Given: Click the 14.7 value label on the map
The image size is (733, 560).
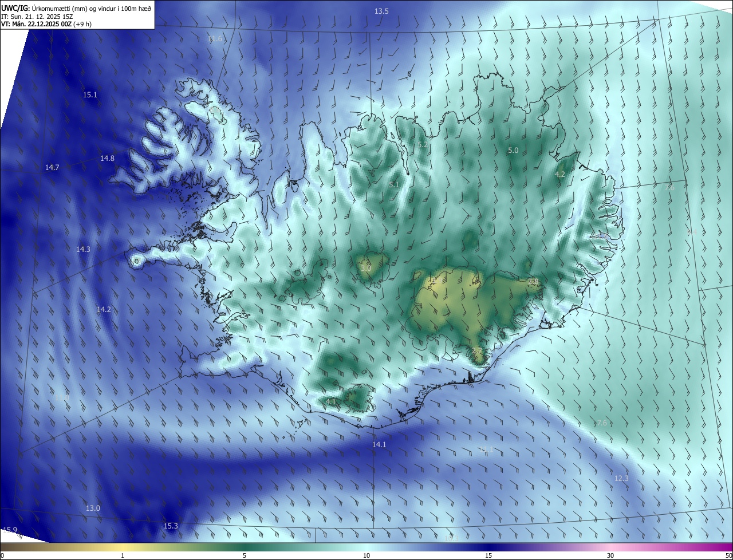Looking at the screenshot, I should coord(52,168).
